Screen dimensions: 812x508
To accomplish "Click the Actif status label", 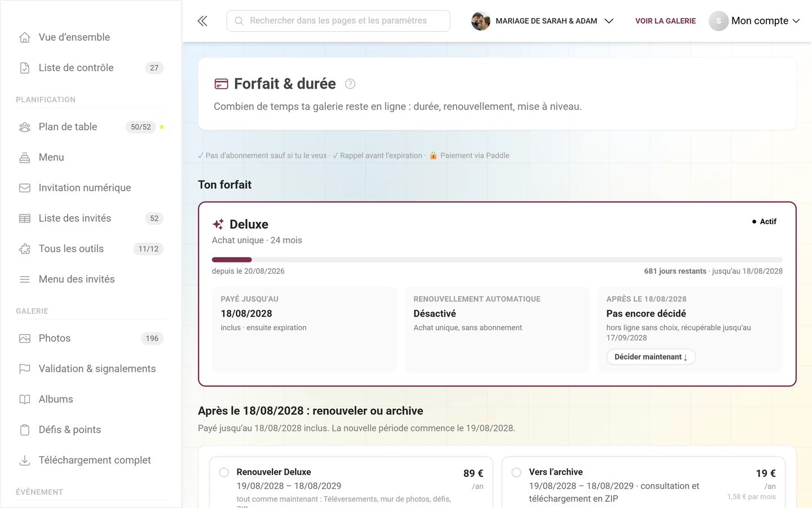I will coord(764,222).
